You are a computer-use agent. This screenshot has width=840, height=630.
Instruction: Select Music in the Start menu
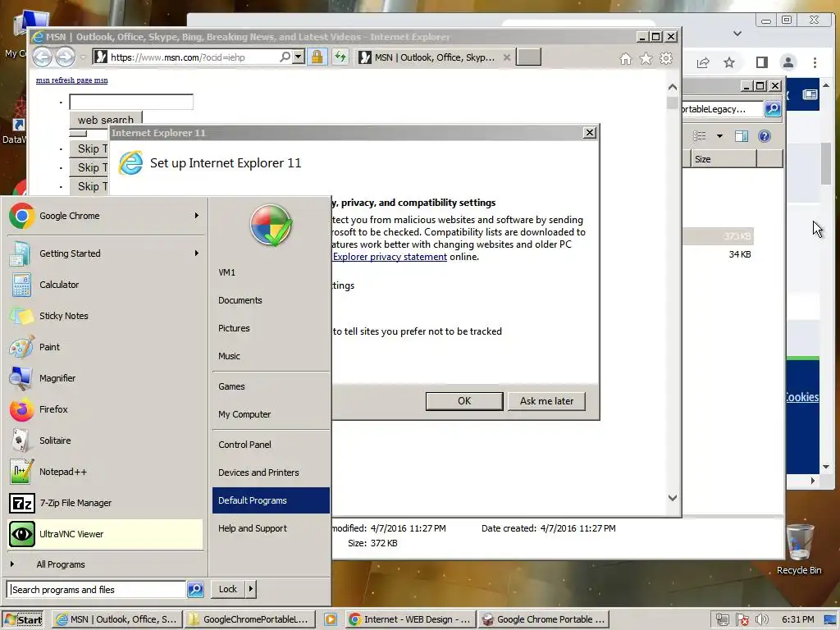[271, 356]
